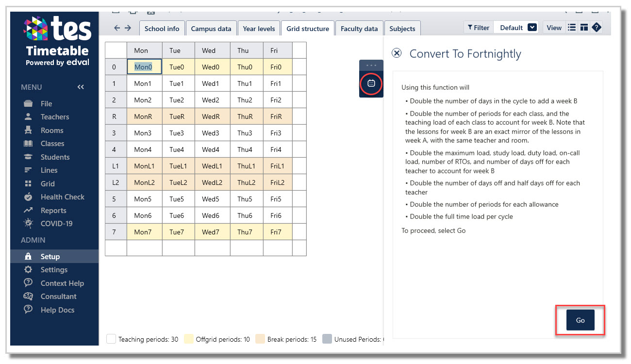Click the Health Check apple icon
The height and width of the screenshot is (364, 631).
point(29,197)
